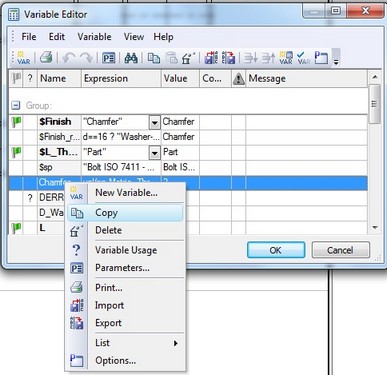Click the Redo arrow in toolbar
Viewport: 387px width, 375px height.
coord(86,58)
